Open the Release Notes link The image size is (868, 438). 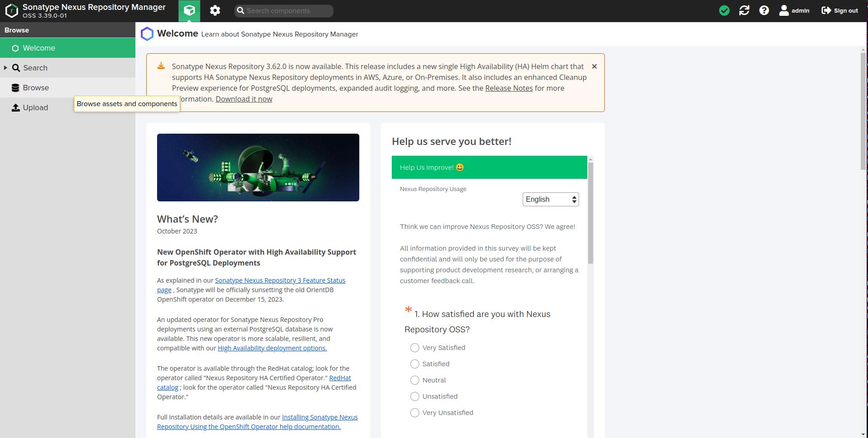[x=509, y=89]
